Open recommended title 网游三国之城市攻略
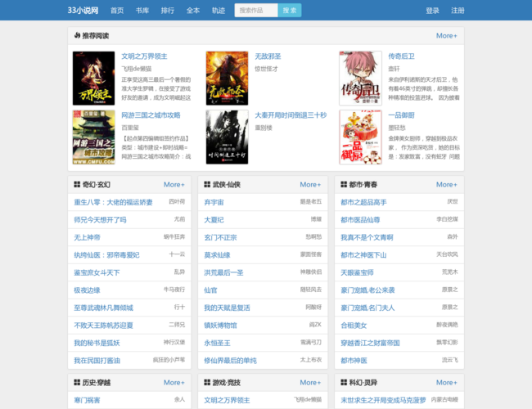Image resolution: width=532 pixels, height=409 pixels. click(x=151, y=115)
